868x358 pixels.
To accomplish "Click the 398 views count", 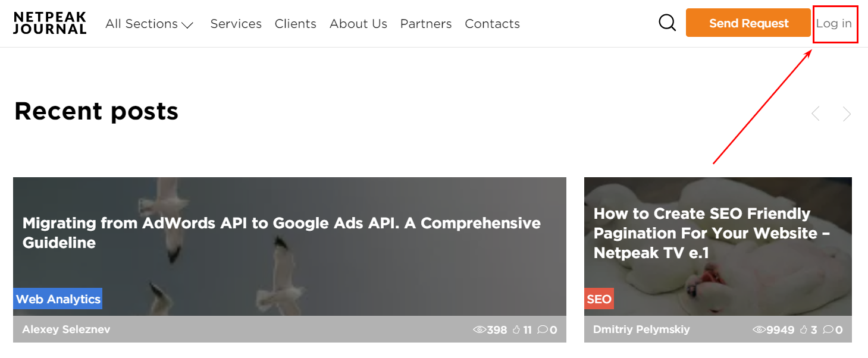I will (497, 330).
